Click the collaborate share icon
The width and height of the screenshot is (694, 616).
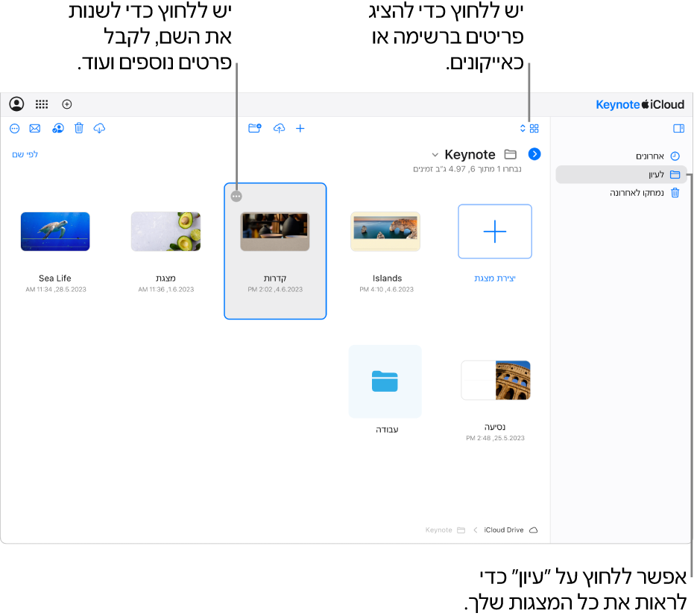pos(58,128)
